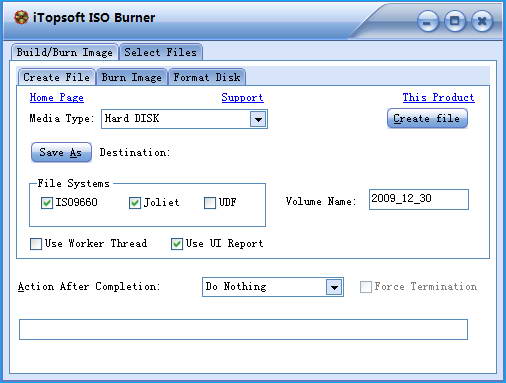Open the Select Files tab

(161, 52)
